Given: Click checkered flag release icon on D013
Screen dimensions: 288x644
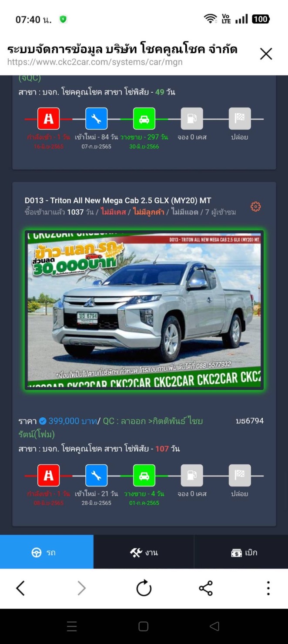Looking at the screenshot, I should coord(240,476).
